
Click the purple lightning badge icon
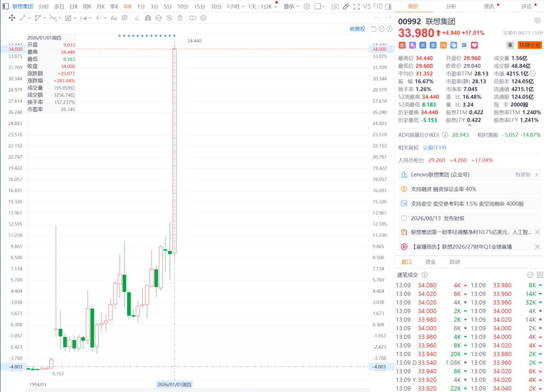pos(413,45)
